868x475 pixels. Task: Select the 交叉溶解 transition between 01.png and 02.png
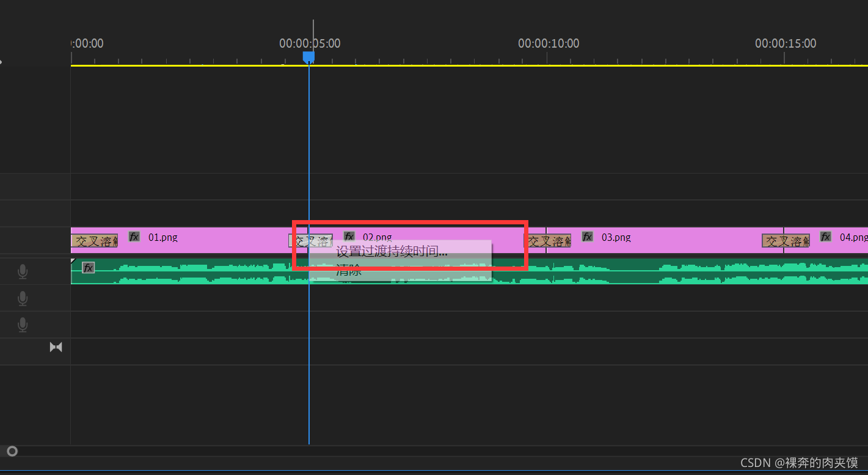click(x=310, y=241)
